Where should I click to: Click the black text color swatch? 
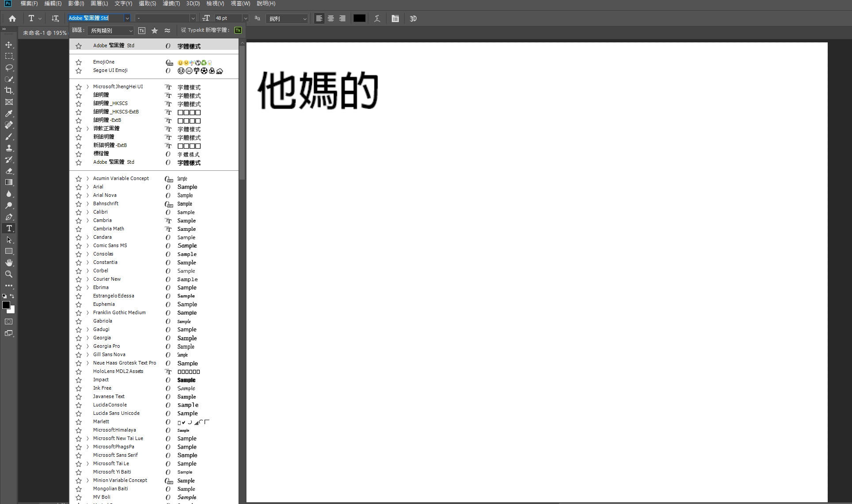359,19
